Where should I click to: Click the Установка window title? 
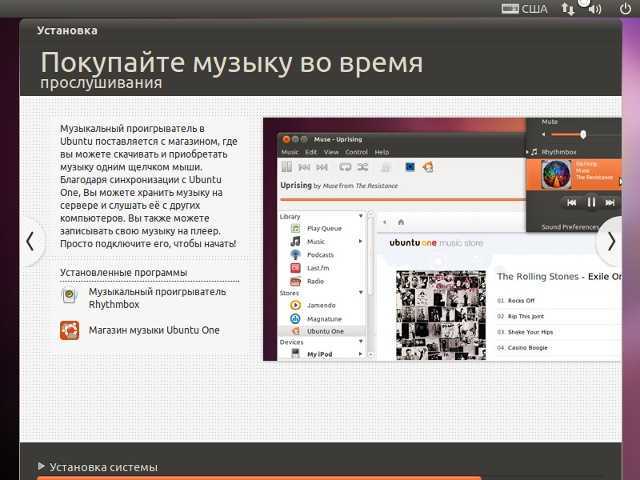point(67,31)
